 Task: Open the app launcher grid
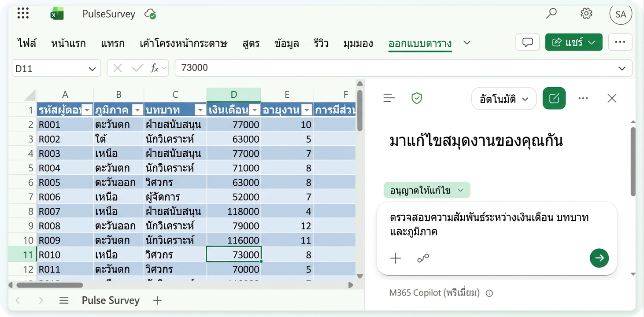click(x=23, y=14)
